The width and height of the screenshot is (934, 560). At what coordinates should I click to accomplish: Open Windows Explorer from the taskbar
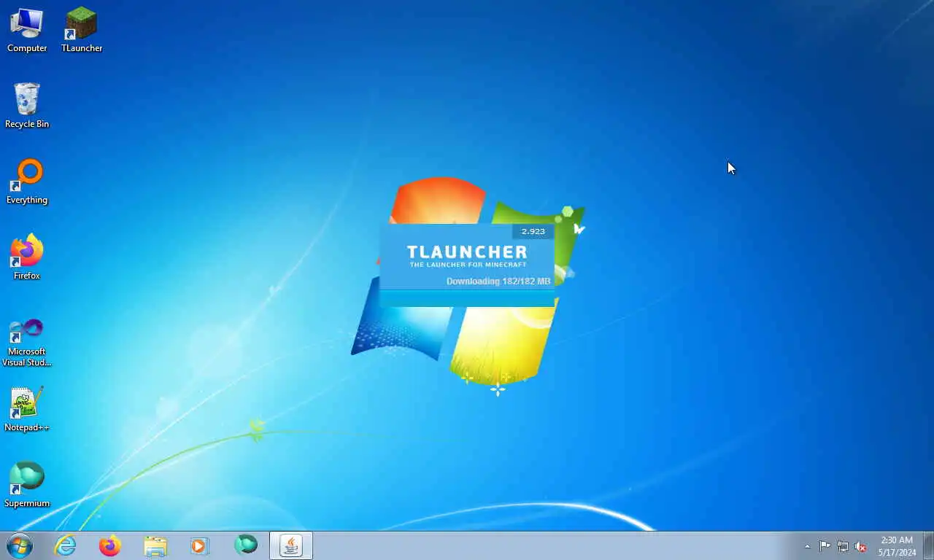pyautogui.click(x=155, y=545)
